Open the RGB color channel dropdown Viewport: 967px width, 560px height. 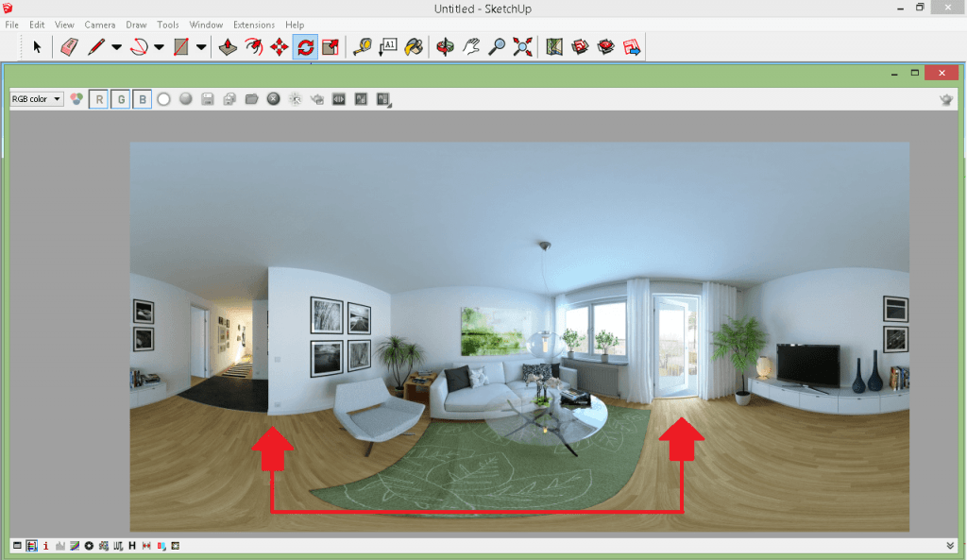(55, 98)
